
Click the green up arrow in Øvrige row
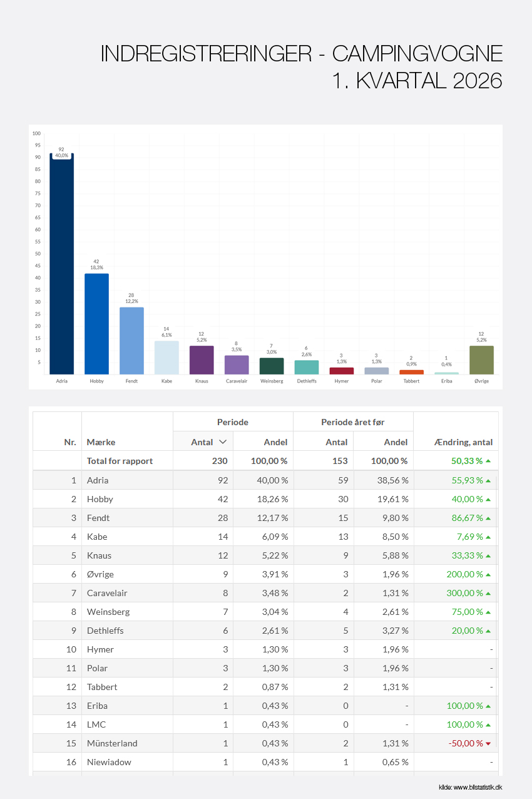[488, 575]
